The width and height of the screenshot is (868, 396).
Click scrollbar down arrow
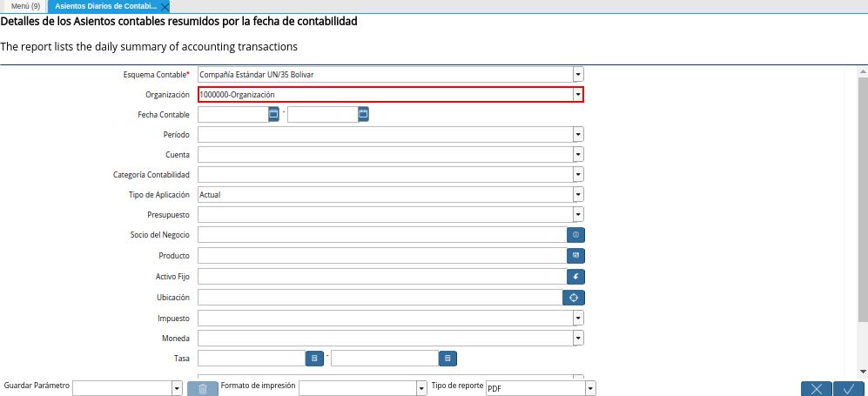863,371
